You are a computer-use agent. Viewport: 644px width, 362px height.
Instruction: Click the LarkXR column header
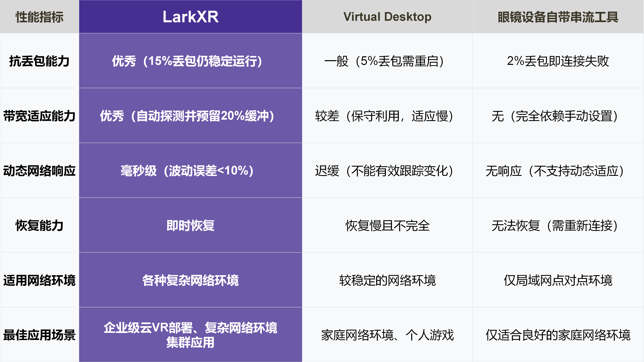point(191,17)
